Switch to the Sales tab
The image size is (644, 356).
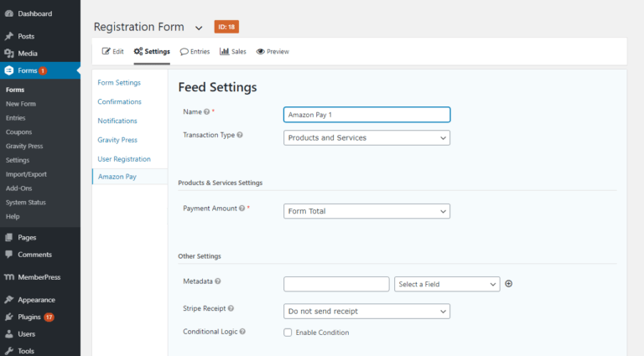pyautogui.click(x=233, y=52)
